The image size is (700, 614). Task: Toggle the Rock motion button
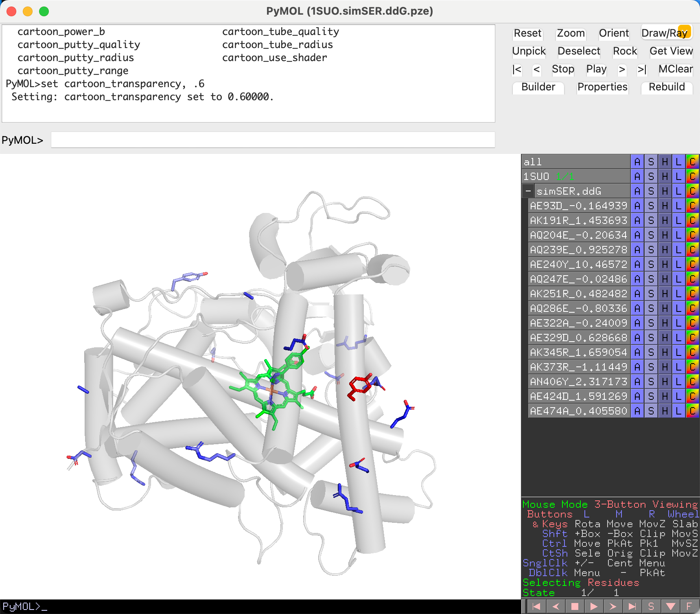coord(625,51)
